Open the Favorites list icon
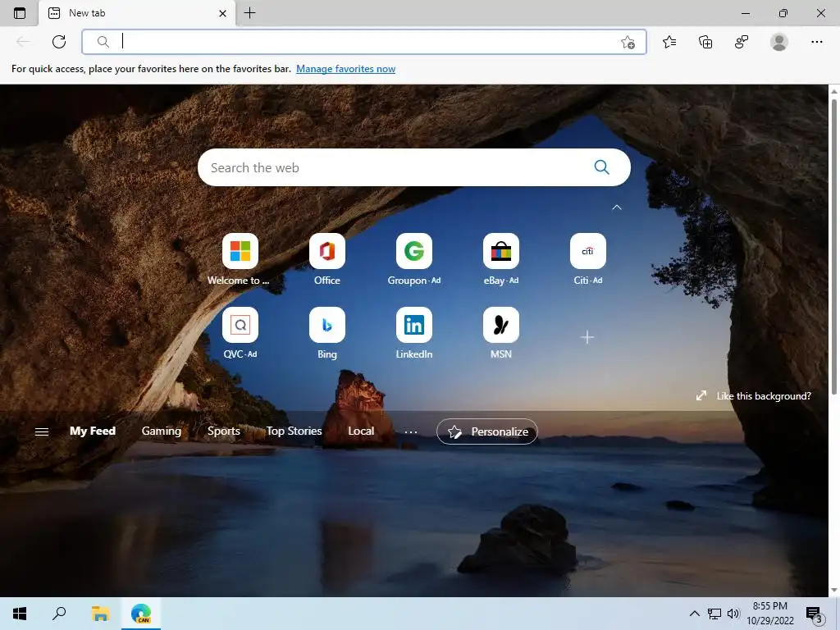This screenshot has width=840, height=630. (x=669, y=42)
